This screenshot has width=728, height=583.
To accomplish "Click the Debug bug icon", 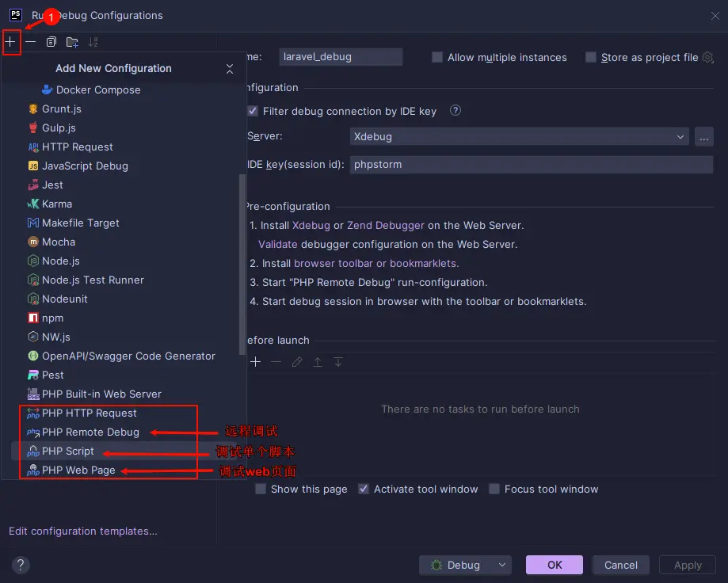I will [x=436, y=565].
